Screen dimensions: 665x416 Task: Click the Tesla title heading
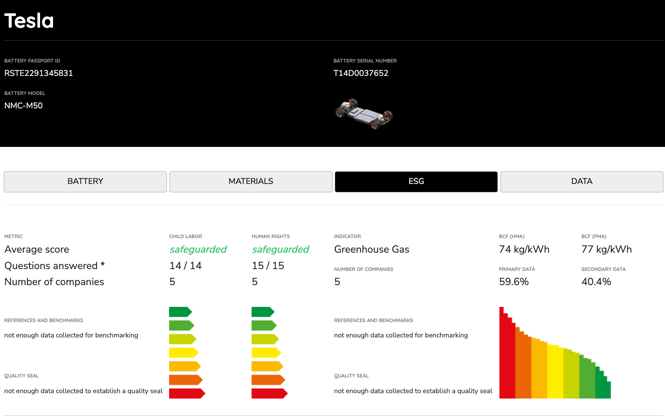click(29, 21)
